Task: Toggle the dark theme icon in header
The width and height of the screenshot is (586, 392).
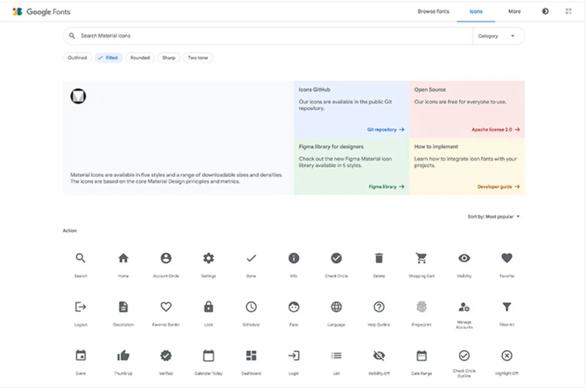Action: [546, 11]
